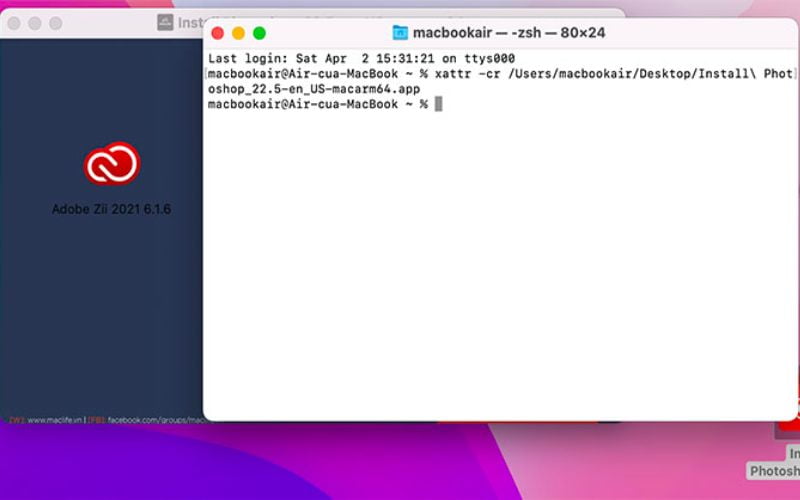Click the Terminal cursor at the empty prompt
This screenshot has height=500, width=800.
pyautogui.click(x=438, y=104)
